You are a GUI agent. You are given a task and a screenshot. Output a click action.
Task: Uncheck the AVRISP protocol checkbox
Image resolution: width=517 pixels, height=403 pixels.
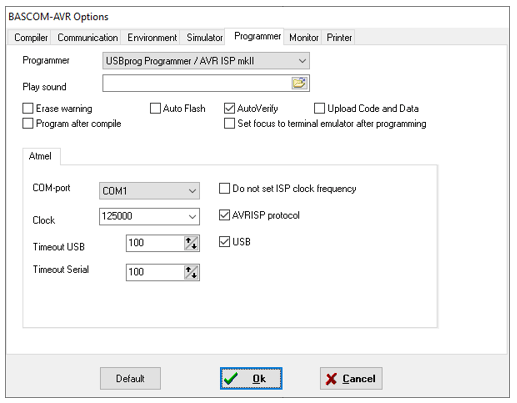pyautogui.click(x=224, y=215)
